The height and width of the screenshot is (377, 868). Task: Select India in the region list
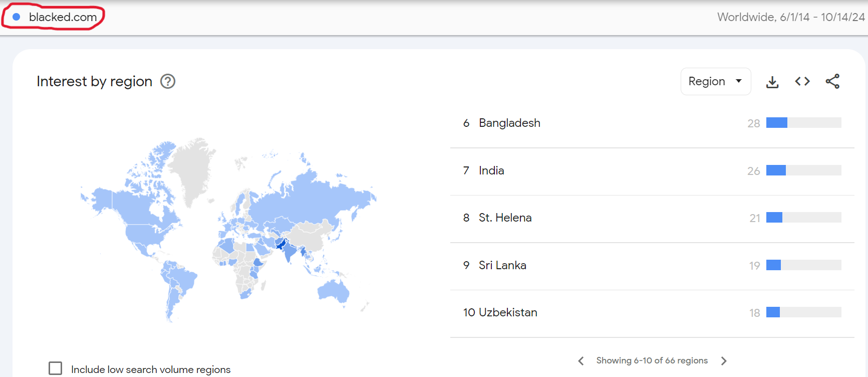(491, 171)
